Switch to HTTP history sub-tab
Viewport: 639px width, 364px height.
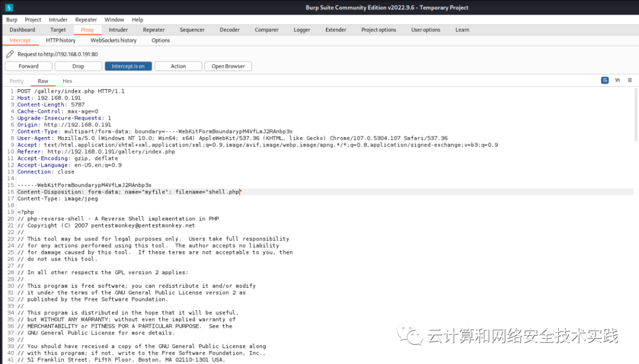coord(61,40)
